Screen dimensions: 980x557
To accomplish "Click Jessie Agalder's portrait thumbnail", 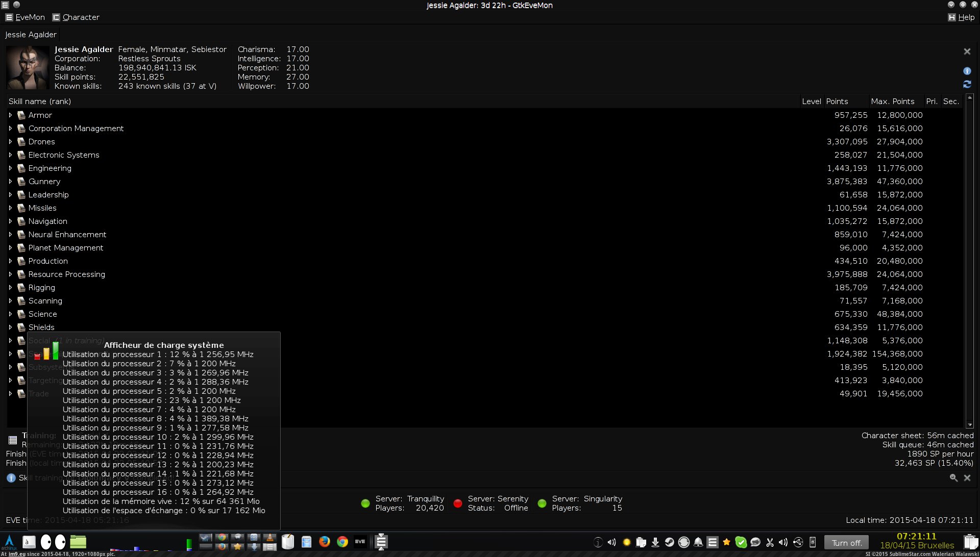I will pyautogui.click(x=28, y=68).
